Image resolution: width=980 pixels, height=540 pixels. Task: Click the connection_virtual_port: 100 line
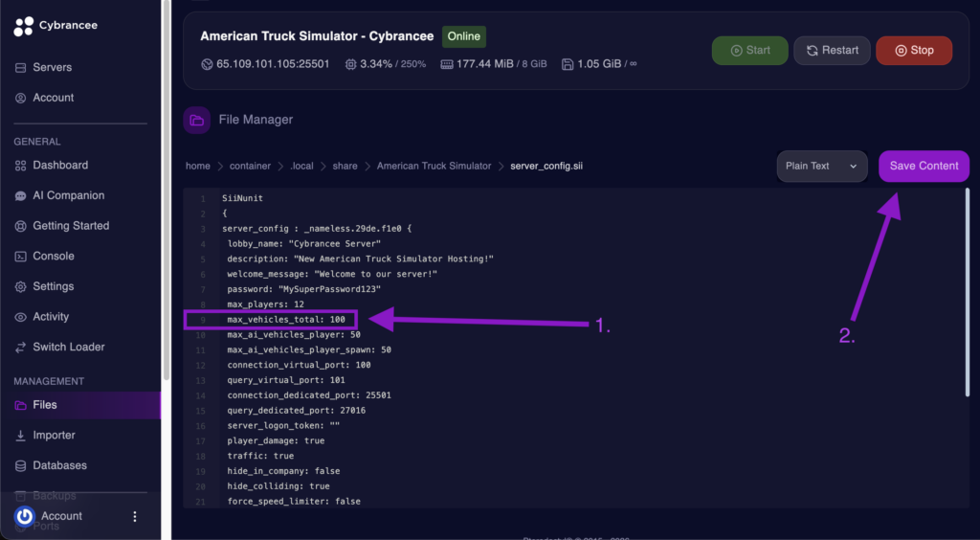tap(299, 365)
